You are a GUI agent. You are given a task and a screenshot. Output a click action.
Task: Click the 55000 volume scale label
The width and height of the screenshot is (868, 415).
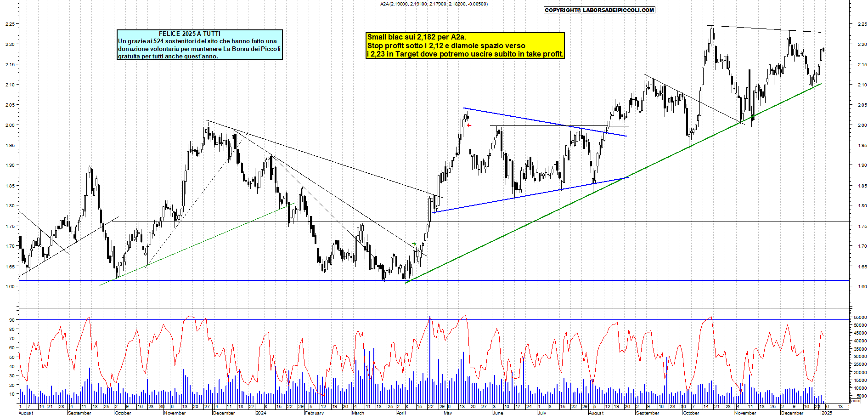[x=860, y=317]
